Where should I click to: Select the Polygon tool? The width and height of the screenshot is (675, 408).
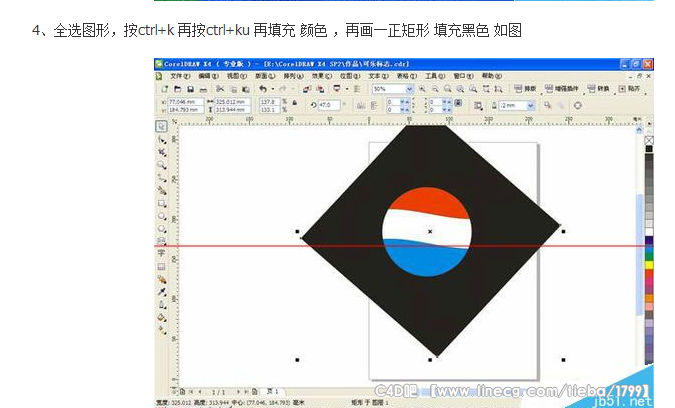point(162,229)
